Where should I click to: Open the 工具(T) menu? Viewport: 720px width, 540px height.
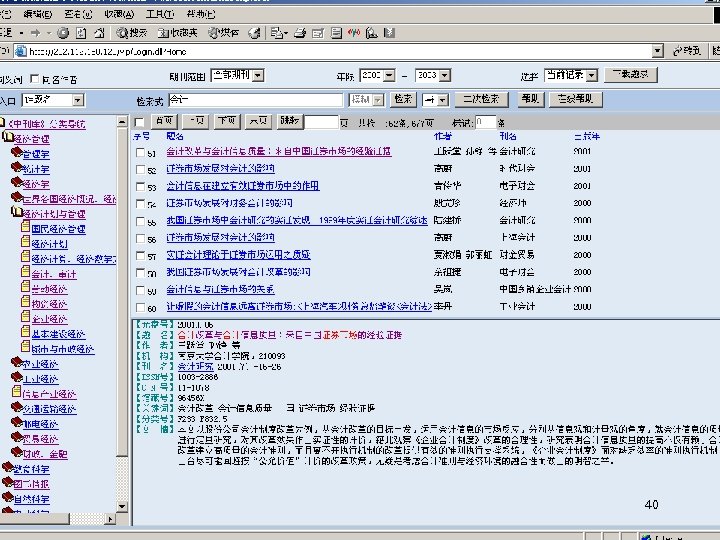160,14
